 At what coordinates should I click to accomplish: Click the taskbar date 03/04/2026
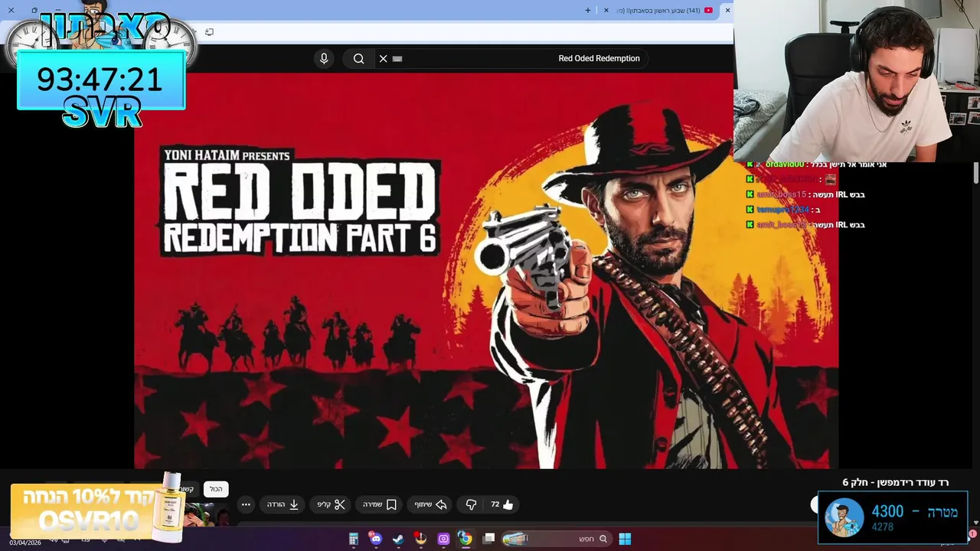(x=24, y=542)
